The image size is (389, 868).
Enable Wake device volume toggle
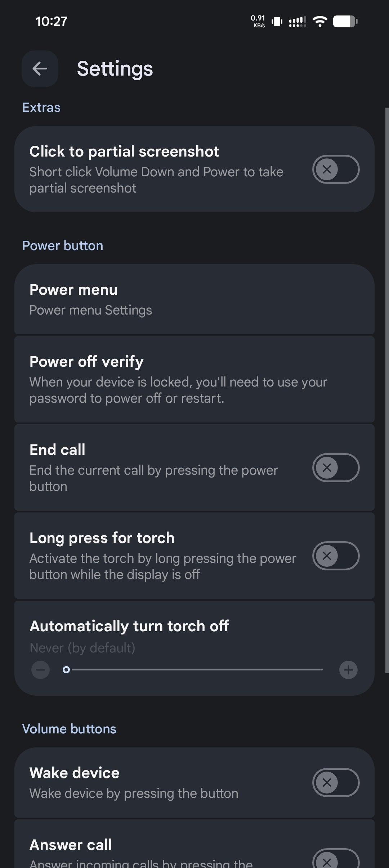(x=336, y=782)
